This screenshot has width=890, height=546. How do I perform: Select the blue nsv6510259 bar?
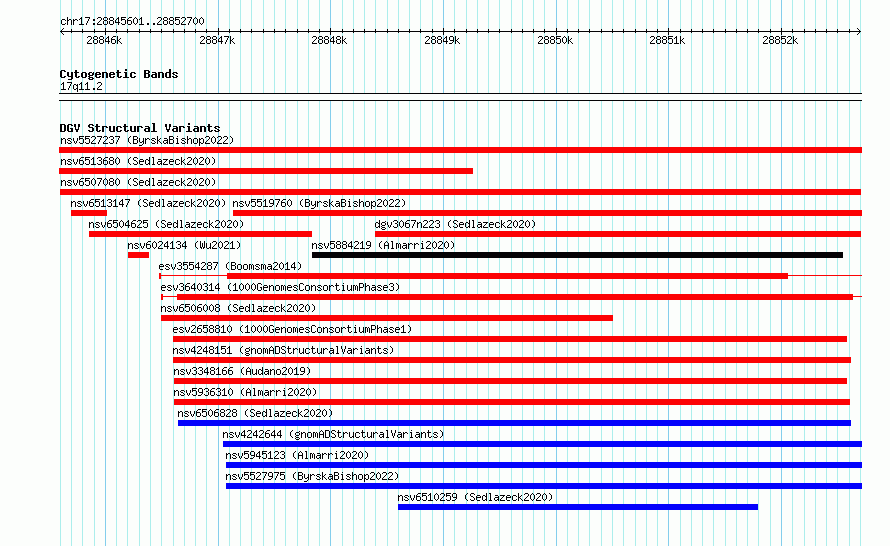click(x=578, y=507)
